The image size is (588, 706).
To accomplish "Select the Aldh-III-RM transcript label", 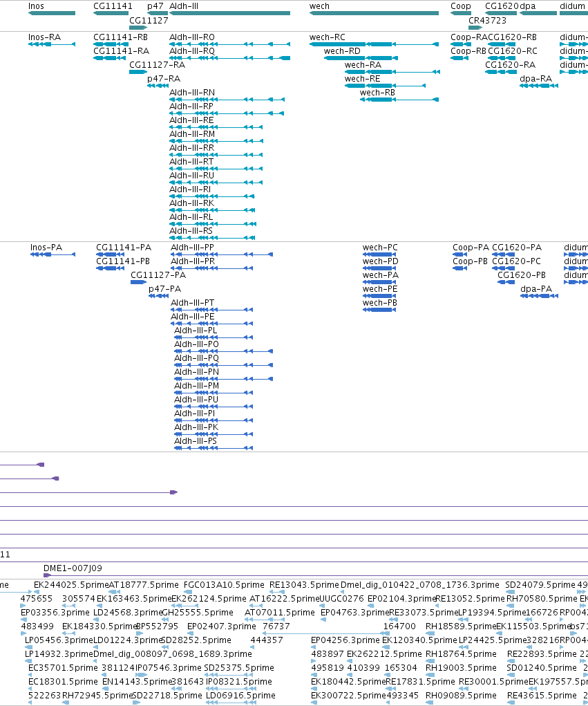I will click(192, 134).
